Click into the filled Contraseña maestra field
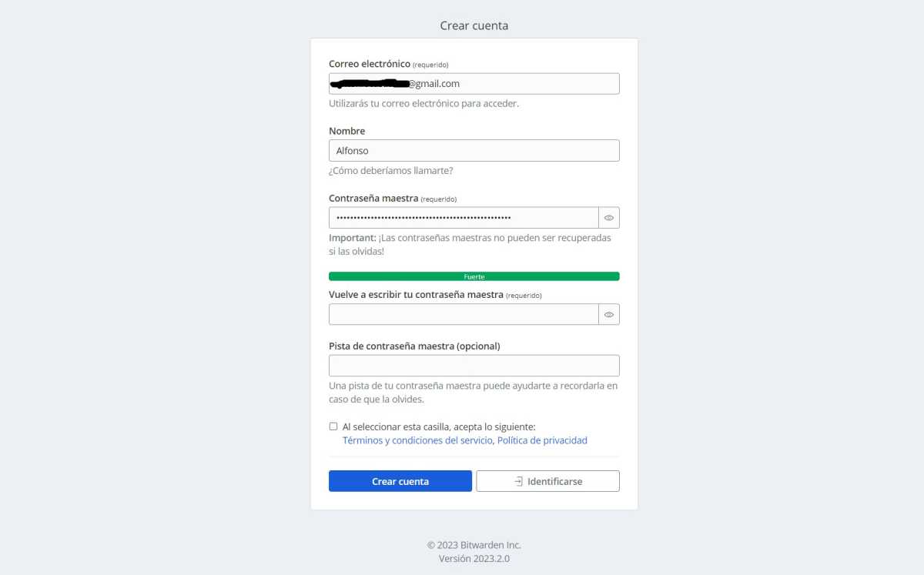The height and width of the screenshot is (575, 924). coord(464,218)
